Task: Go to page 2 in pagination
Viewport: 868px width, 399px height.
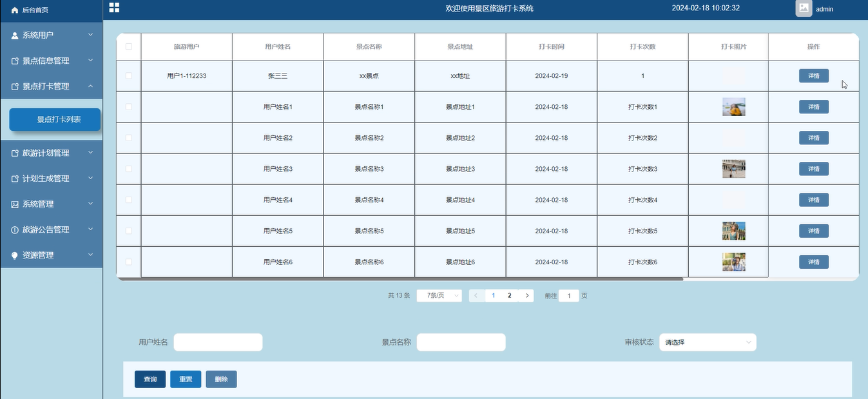Action: (510, 296)
